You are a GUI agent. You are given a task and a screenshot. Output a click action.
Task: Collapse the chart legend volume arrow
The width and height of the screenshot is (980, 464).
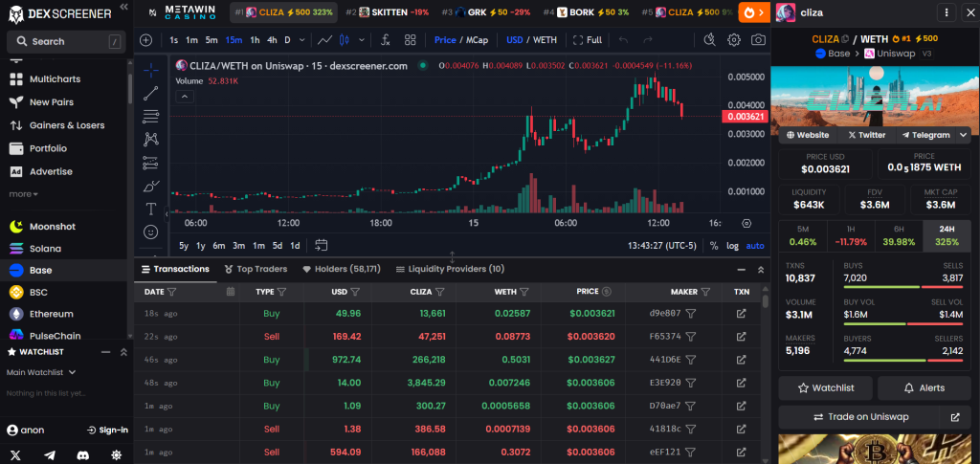[185, 97]
